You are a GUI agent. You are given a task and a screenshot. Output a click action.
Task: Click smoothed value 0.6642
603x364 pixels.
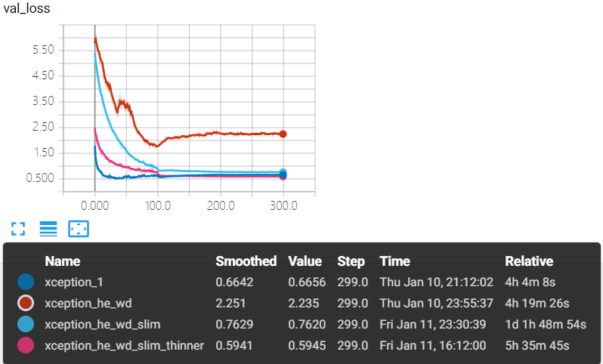click(234, 282)
